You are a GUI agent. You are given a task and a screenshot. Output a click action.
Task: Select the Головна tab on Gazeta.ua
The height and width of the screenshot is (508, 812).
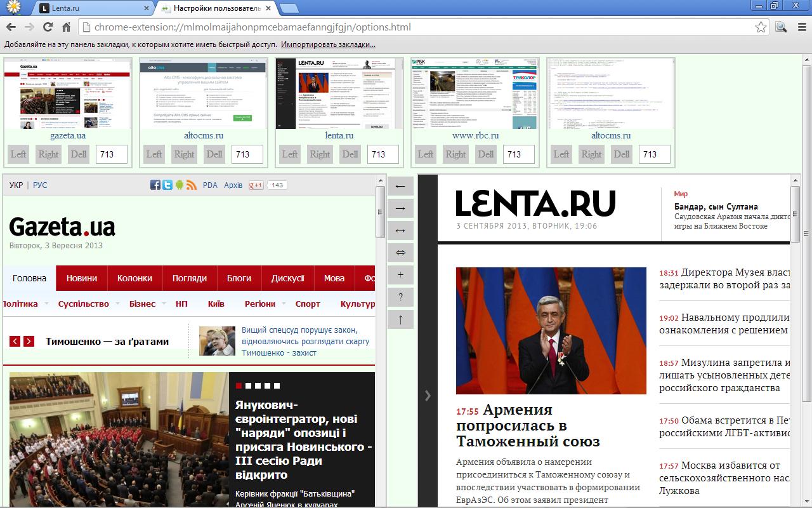29,278
